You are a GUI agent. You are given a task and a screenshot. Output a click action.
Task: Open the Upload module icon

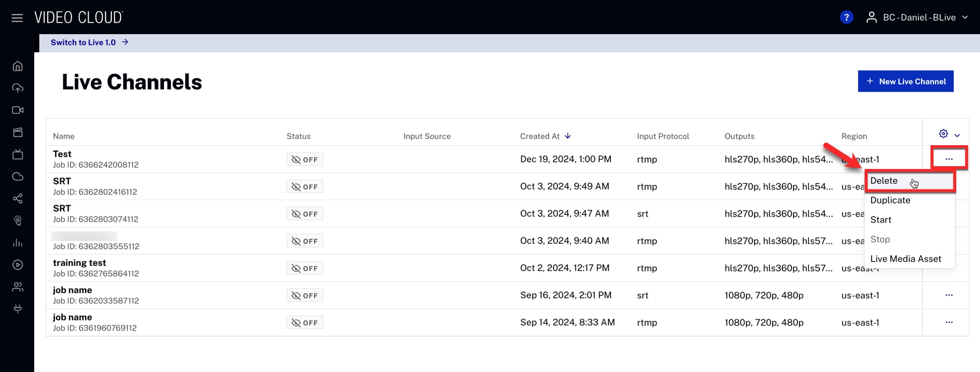[x=18, y=88]
